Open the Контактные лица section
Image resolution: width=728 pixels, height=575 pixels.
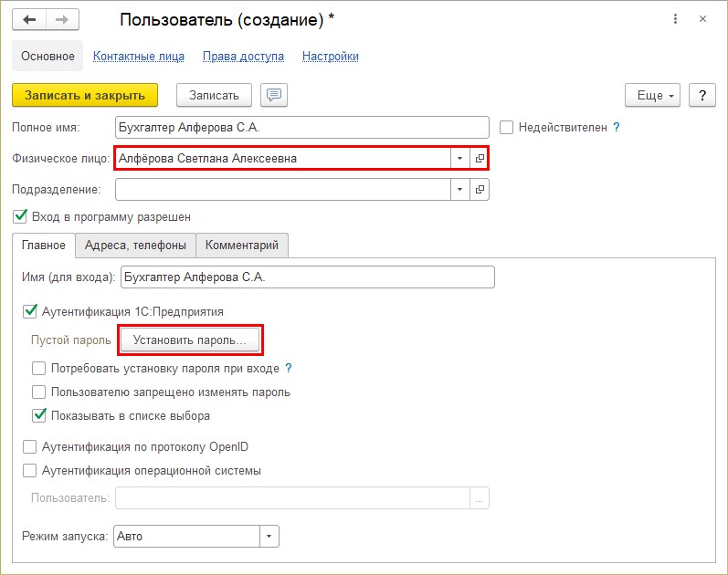[x=138, y=57]
